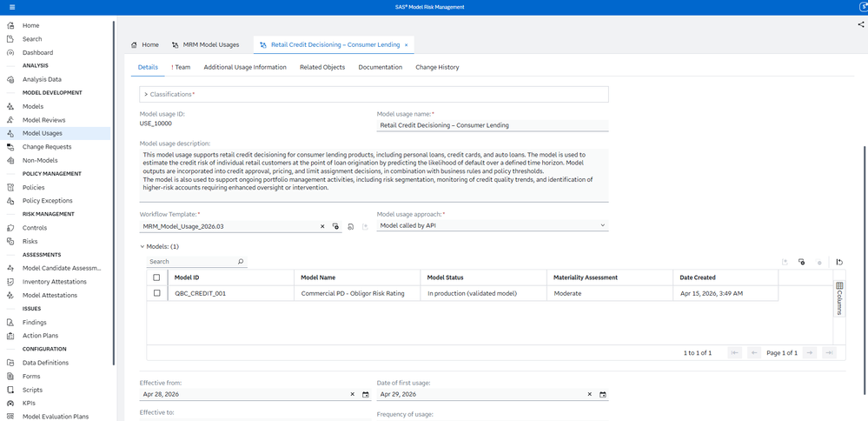This screenshot has height=421, width=868.
Task: Click the Models table Search box
Action: 191,262
